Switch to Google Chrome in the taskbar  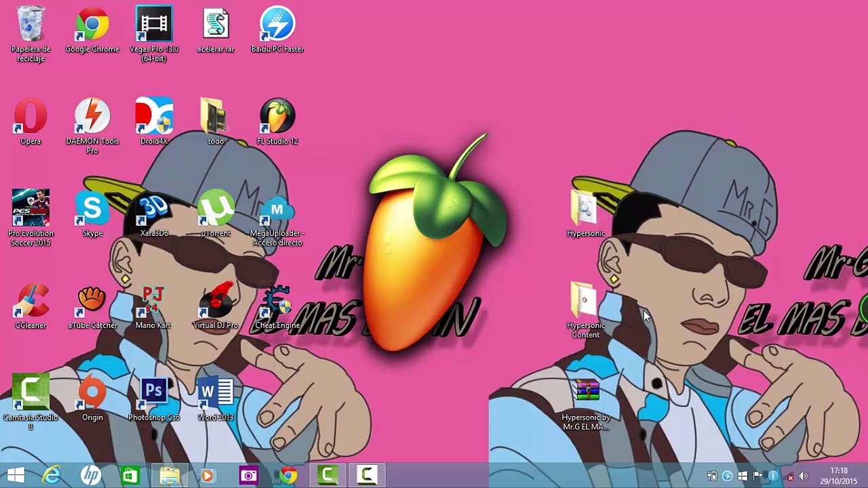click(x=288, y=475)
